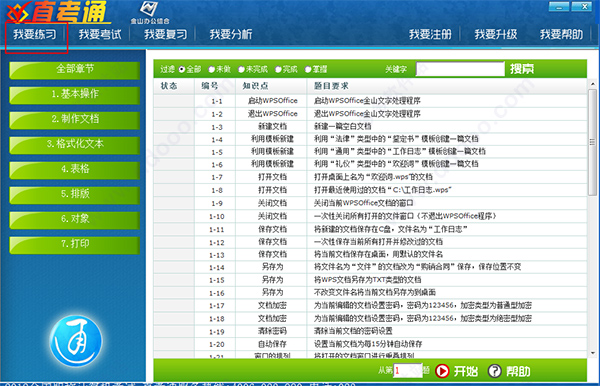Open the 我要练习 tab
This screenshot has height=386, width=600.
35,34
